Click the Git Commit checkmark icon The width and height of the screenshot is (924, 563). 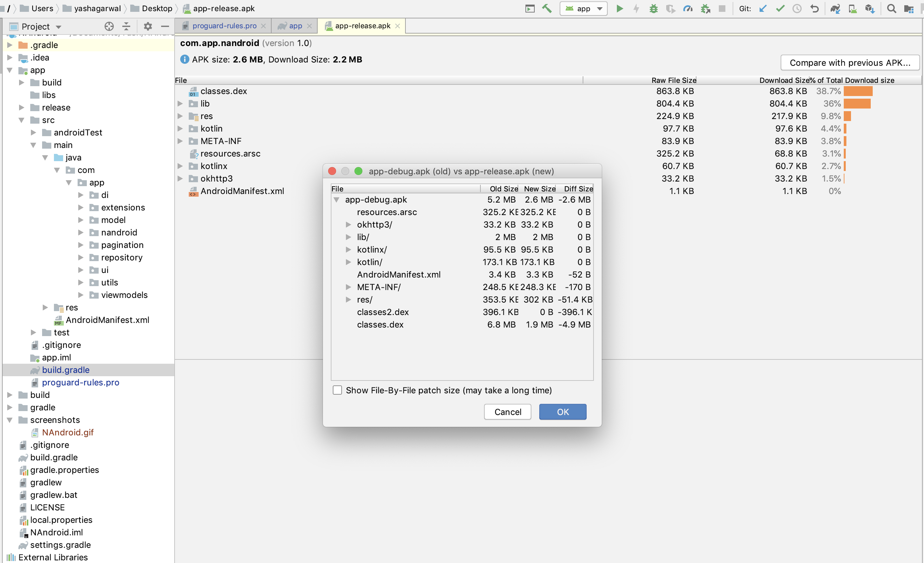point(780,8)
